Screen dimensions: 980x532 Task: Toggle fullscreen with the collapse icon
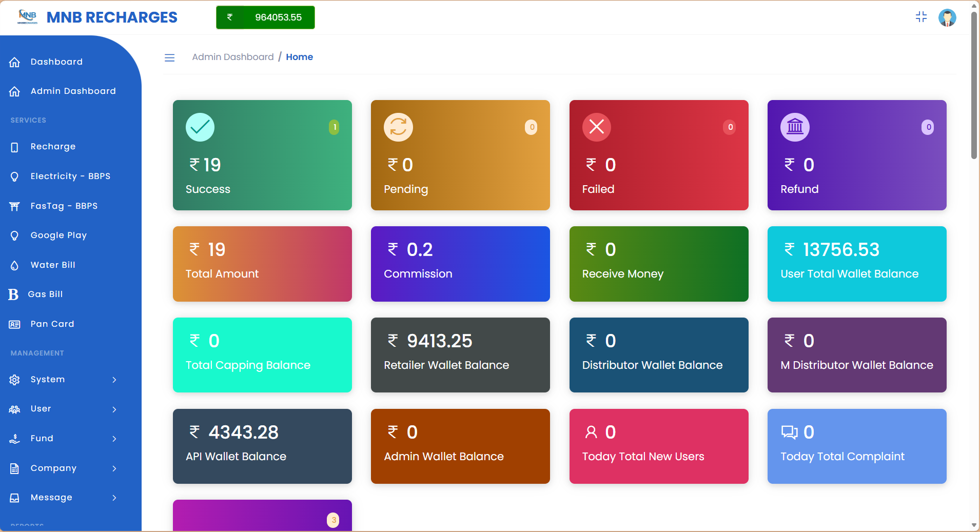coord(921,17)
